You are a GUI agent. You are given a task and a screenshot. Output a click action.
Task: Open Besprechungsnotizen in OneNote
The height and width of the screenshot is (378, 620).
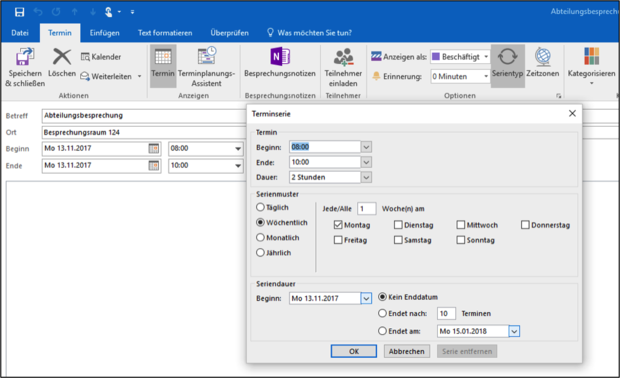click(x=280, y=62)
